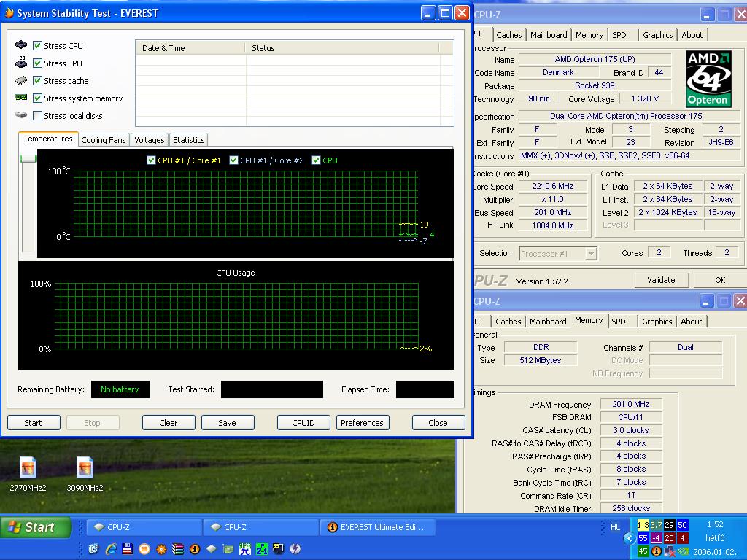
Task: Click the green system memory module icon
Action: point(21,97)
